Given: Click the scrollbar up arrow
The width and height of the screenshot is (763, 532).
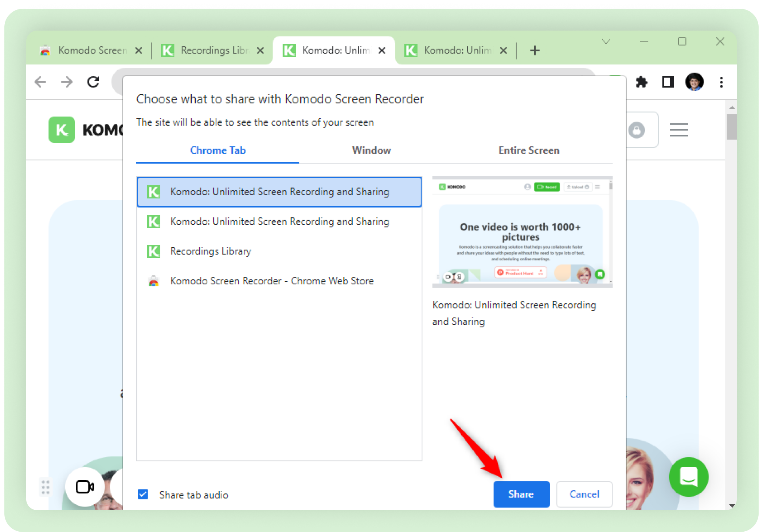Looking at the screenshot, I should [731, 107].
